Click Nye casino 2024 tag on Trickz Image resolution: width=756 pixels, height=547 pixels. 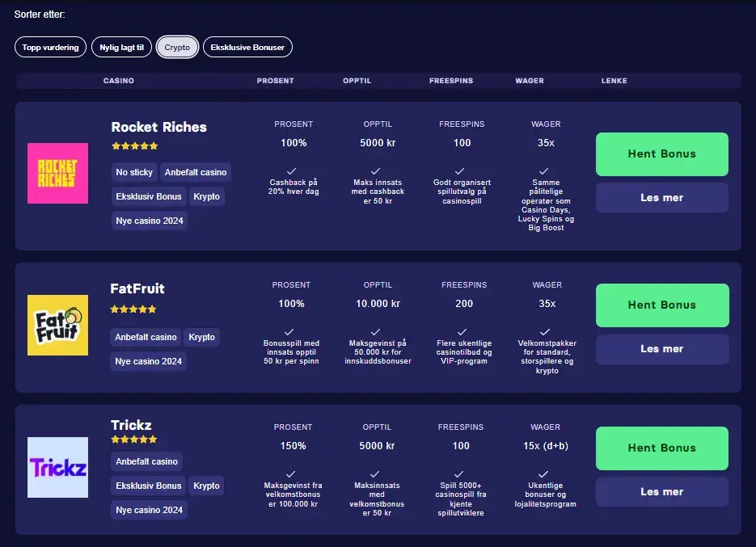149,509
